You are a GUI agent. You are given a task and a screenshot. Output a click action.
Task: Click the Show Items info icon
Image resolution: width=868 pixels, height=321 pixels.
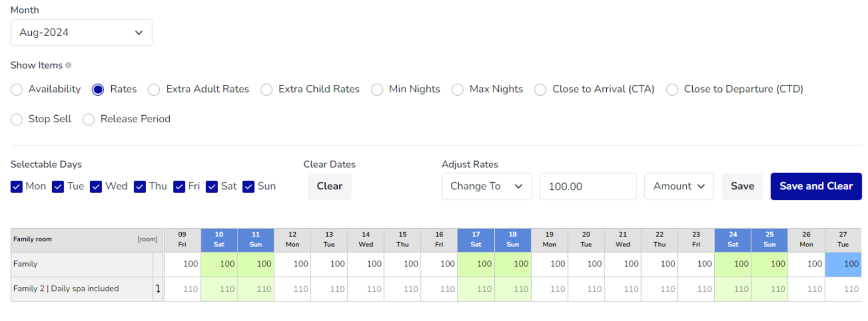[x=68, y=65]
